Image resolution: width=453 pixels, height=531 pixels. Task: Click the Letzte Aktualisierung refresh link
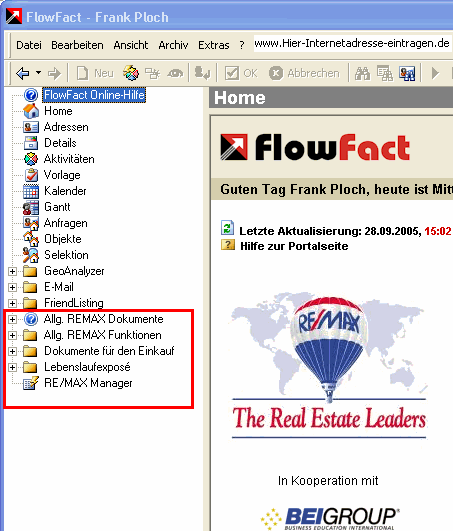coord(345,231)
